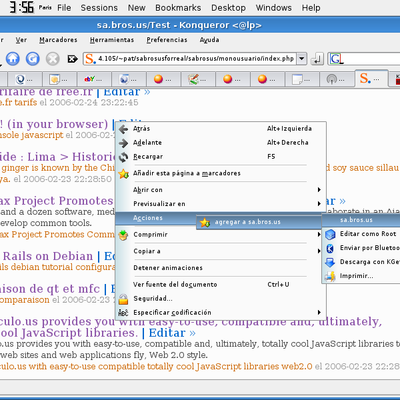400x400 pixels.
Task: Click the URL location field
Action: (196, 59)
